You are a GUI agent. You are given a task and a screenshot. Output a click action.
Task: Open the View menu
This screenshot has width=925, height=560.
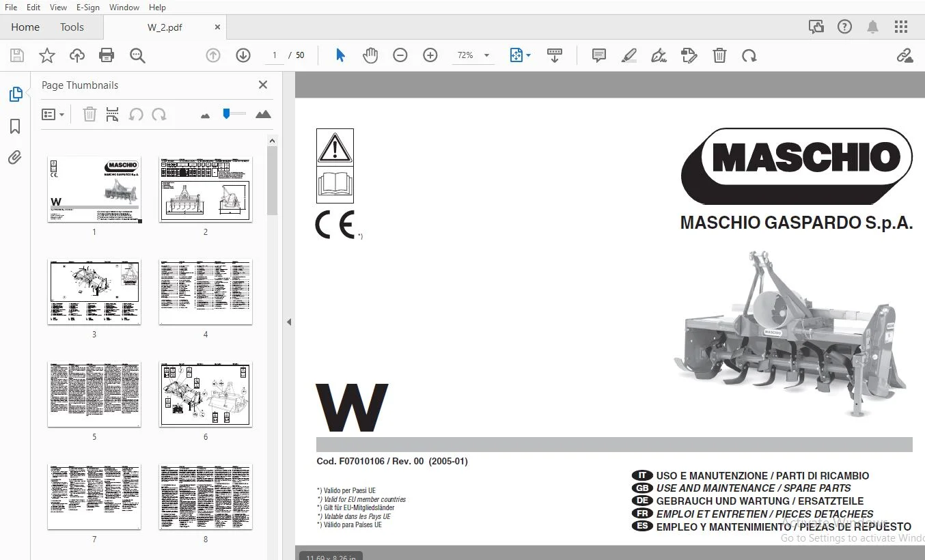pyautogui.click(x=59, y=7)
